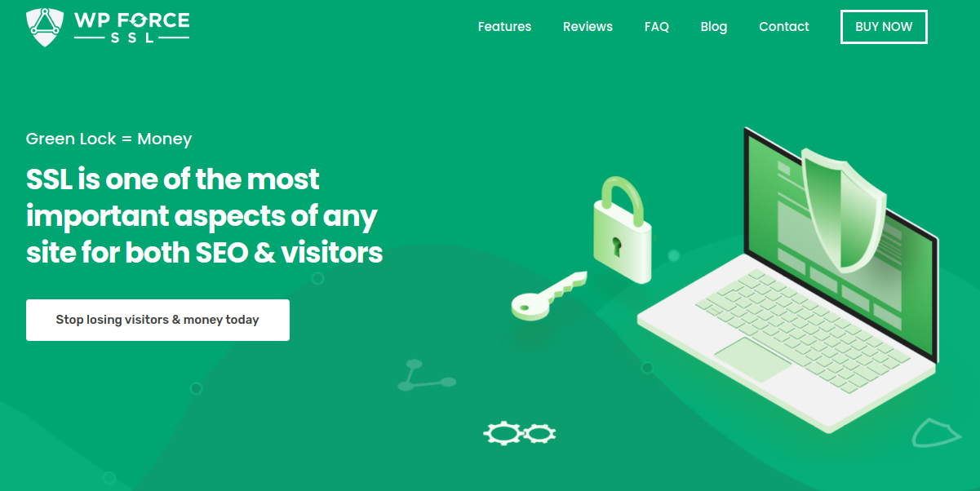Screen dimensions: 980x491
Task: Visit the Blog page
Action: 713,27
